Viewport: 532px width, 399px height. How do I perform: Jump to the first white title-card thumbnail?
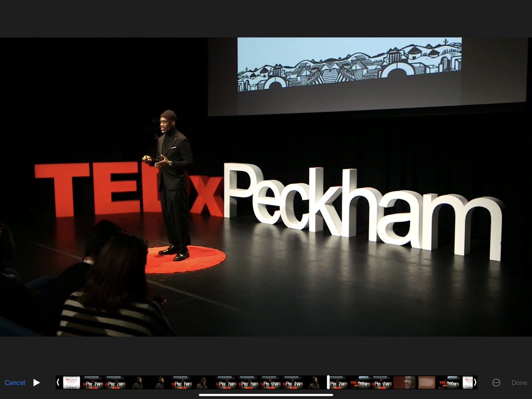tap(71, 383)
